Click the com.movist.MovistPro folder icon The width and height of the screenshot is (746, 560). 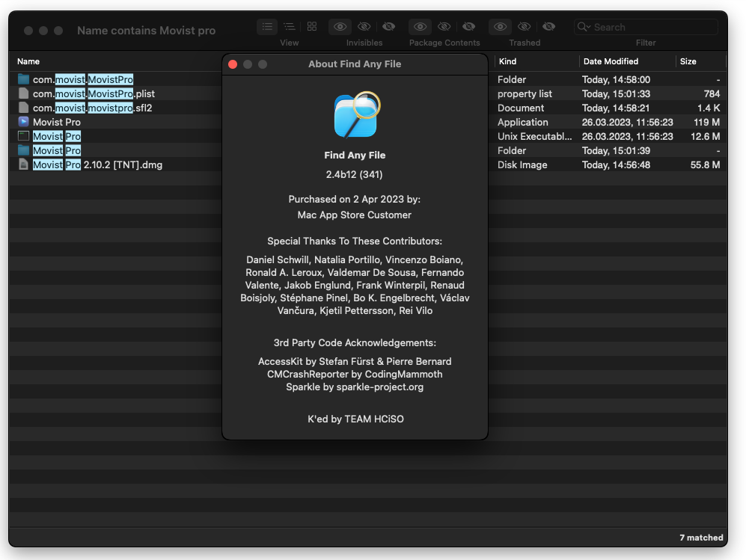pyautogui.click(x=23, y=79)
